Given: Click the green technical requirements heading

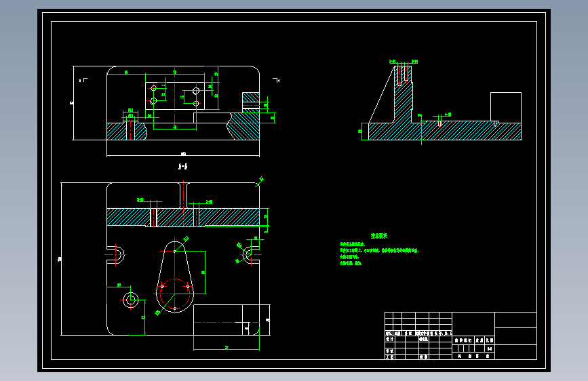Looking at the screenshot, I should pos(378,236).
